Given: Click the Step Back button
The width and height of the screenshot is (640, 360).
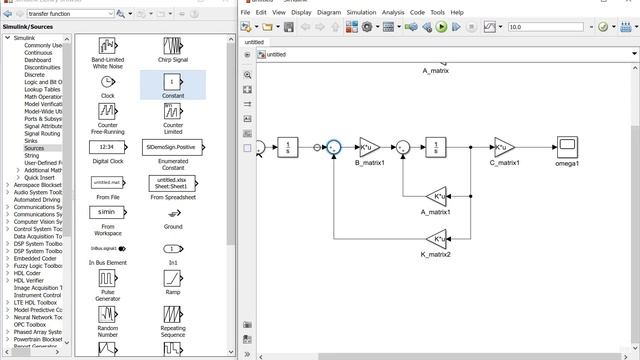Looking at the screenshot, I should tap(427, 27).
